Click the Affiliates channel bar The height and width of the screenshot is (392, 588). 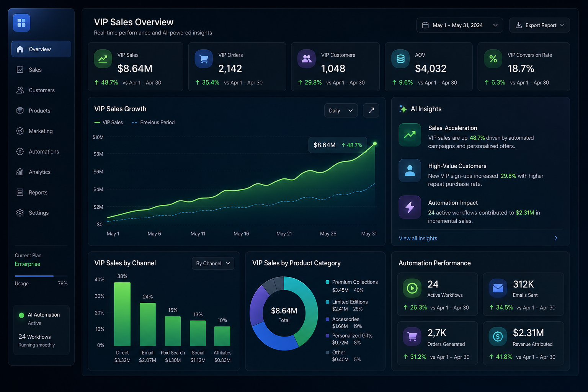pyautogui.click(x=222, y=336)
